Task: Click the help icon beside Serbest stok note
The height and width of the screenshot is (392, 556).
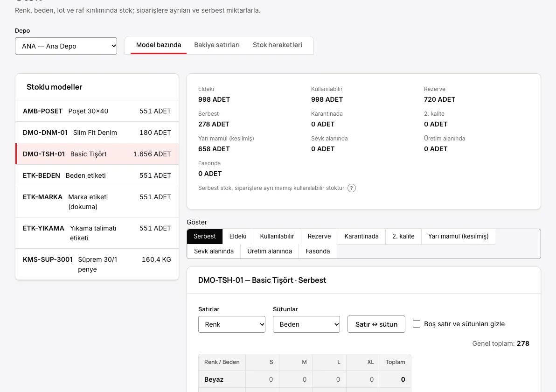Action: [351, 188]
